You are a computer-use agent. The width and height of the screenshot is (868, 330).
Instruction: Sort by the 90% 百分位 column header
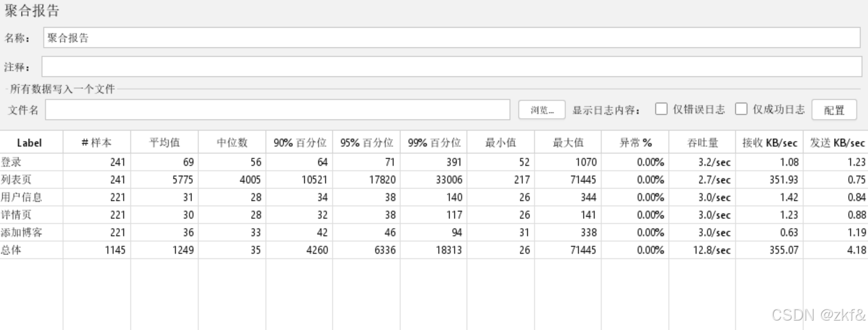(x=299, y=143)
